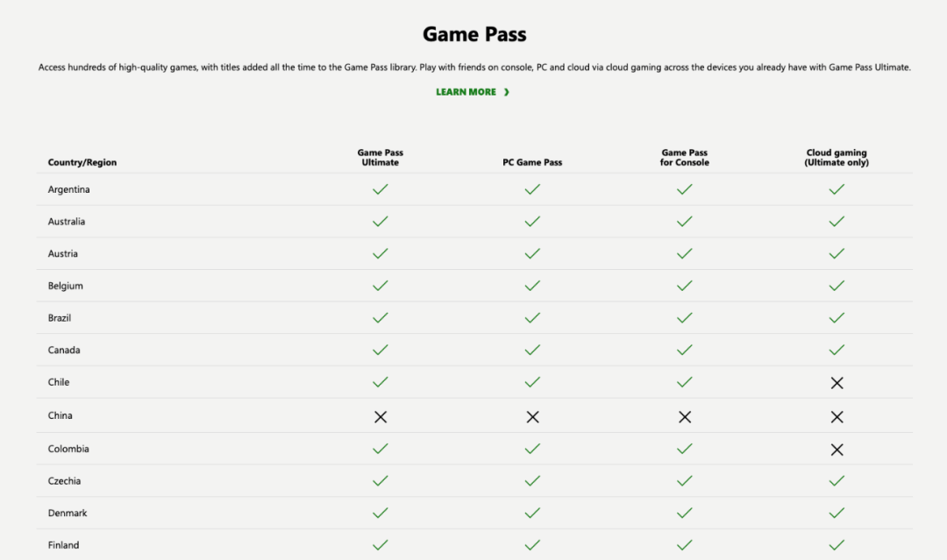
Task: Click the X for Chile's Cloud gaming
Action: coord(837,383)
